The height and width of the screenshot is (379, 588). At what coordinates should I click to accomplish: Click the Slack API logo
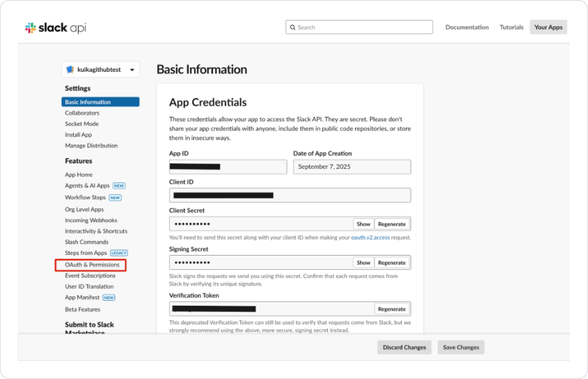pyautogui.click(x=56, y=28)
